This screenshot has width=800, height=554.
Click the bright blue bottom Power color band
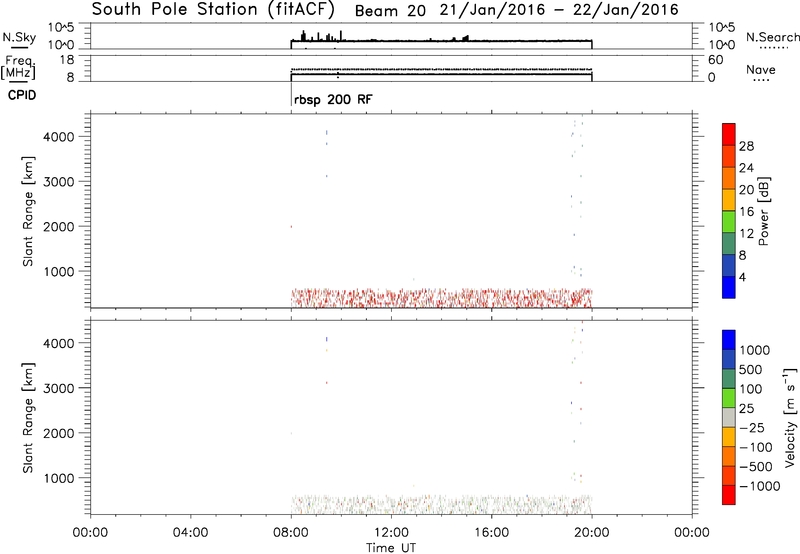[729, 287]
